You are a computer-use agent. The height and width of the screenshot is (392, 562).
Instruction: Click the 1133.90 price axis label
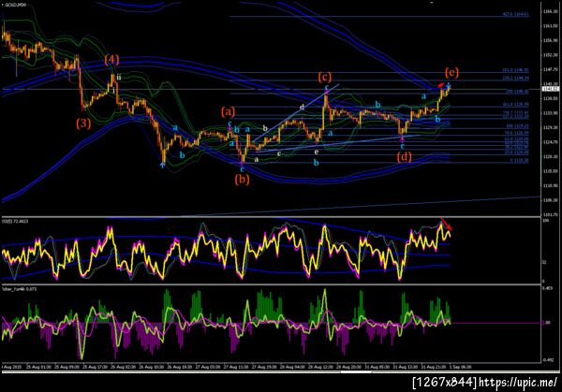click(x=550, y=113)
